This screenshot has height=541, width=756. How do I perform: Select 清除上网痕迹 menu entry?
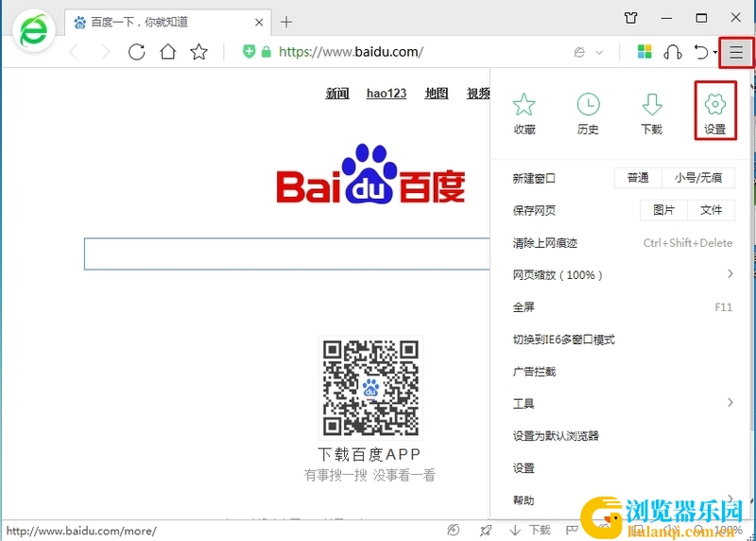(x=622, y=243)
